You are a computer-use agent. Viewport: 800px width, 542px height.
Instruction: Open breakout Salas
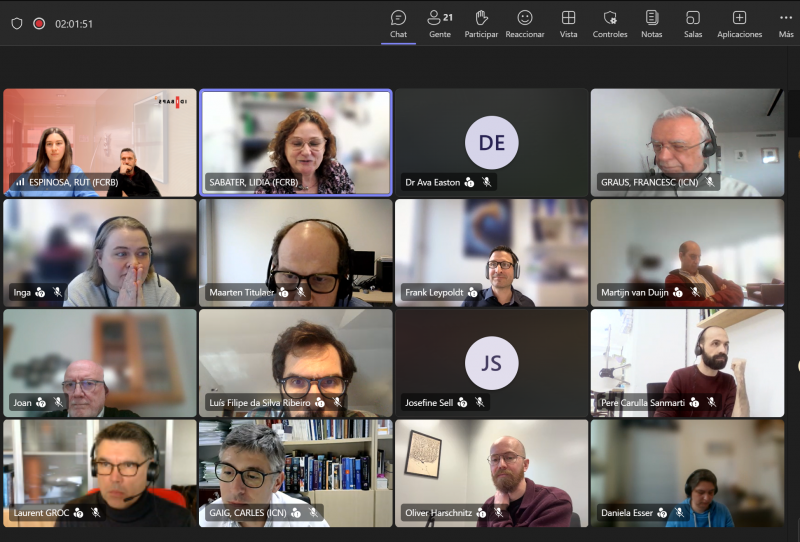(693, 24)
